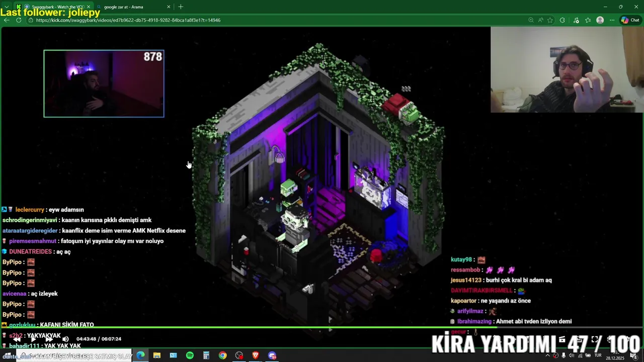Open a new browser tab
Screen dimensions: 644x362
click(x=181, y=7)
